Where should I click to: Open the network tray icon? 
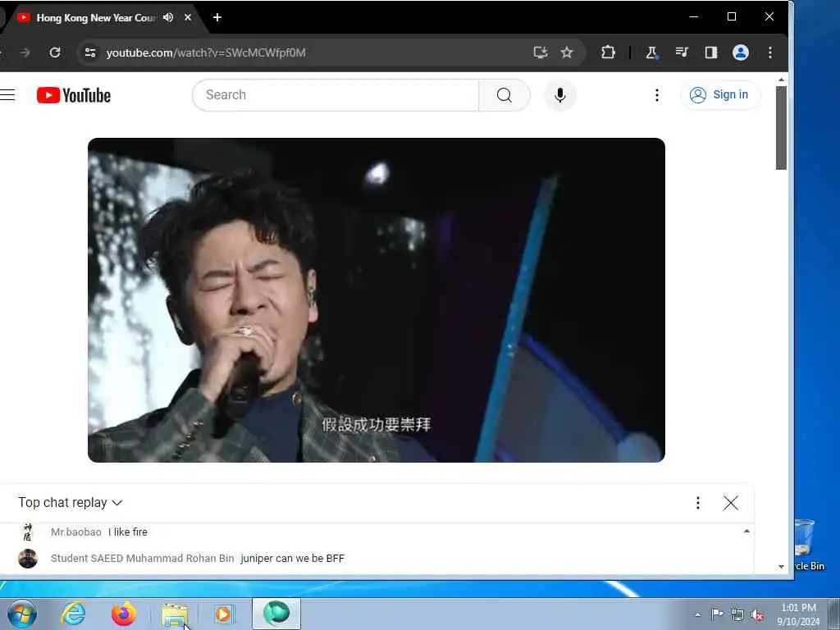coord(737,615)
